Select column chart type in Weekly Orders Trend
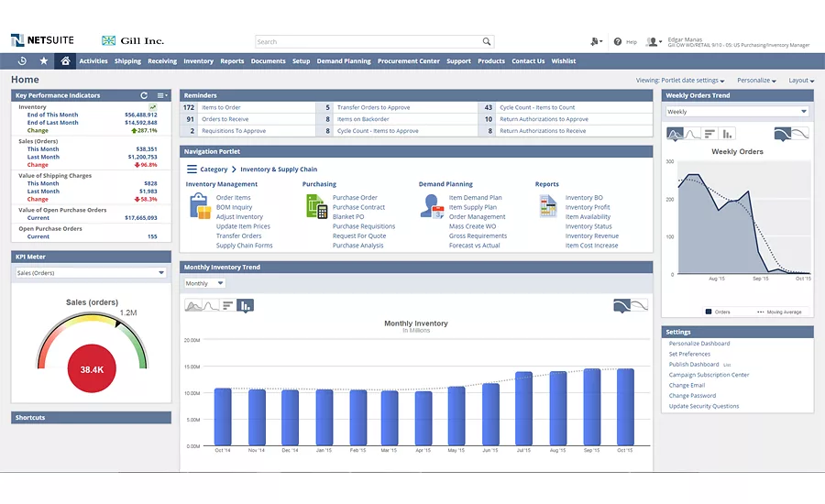This screenshot has height=504, width=825. 727,134
